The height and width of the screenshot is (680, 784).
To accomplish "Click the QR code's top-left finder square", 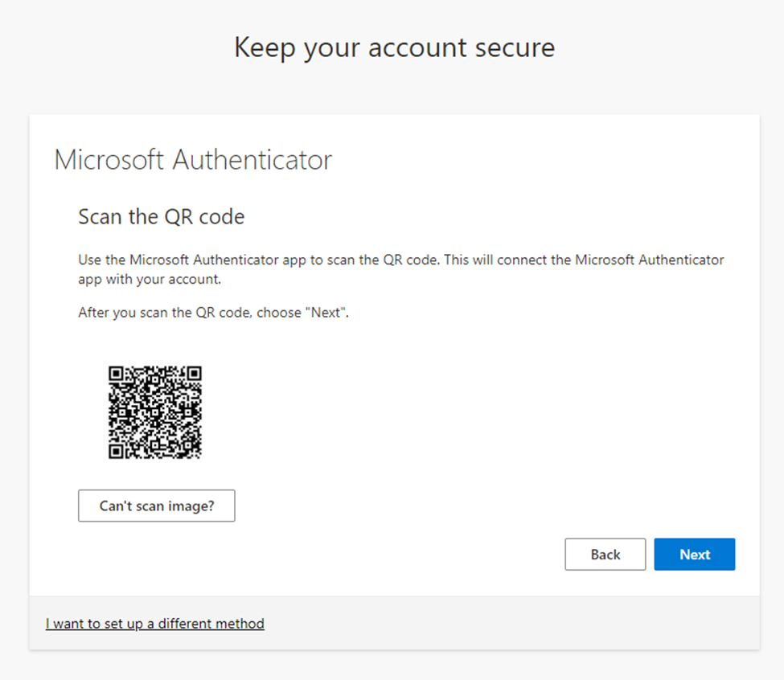I will coord(117,374).
